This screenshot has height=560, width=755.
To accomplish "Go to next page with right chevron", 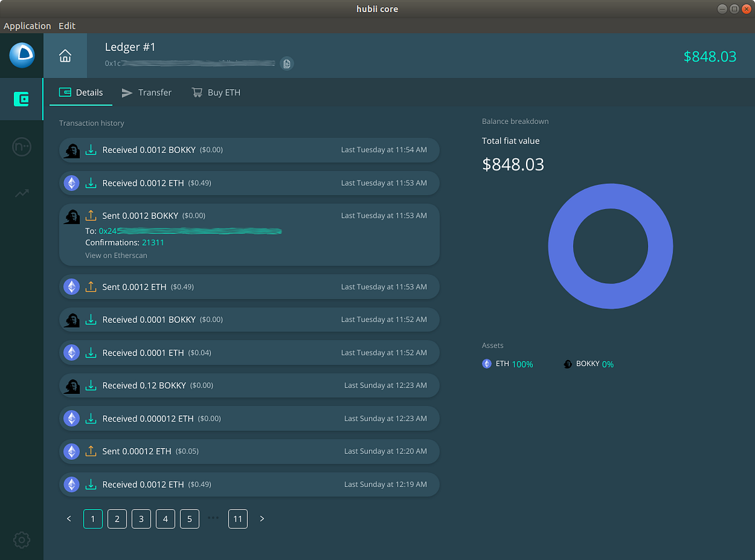I will coord(262,519).
